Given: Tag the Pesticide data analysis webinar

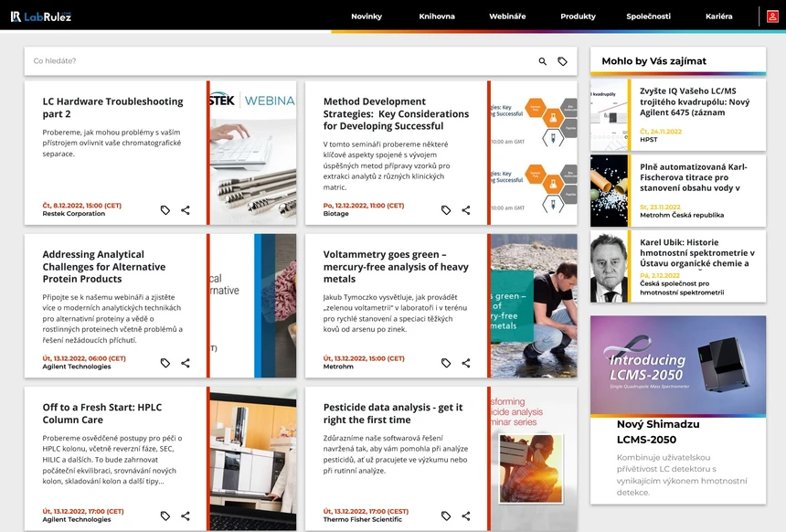Looking at the screenshot, I should [446, 516].
